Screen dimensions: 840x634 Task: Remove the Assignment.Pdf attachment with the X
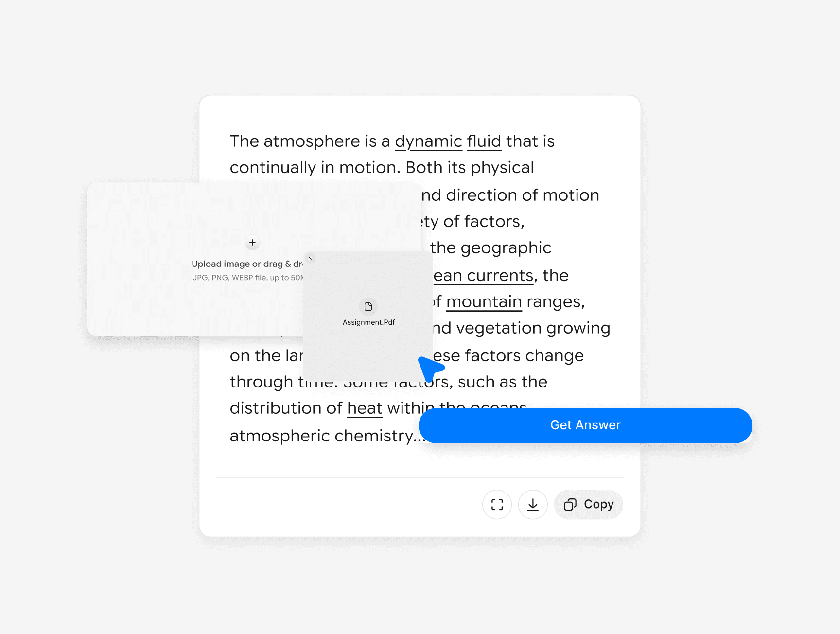click(310, 258)
